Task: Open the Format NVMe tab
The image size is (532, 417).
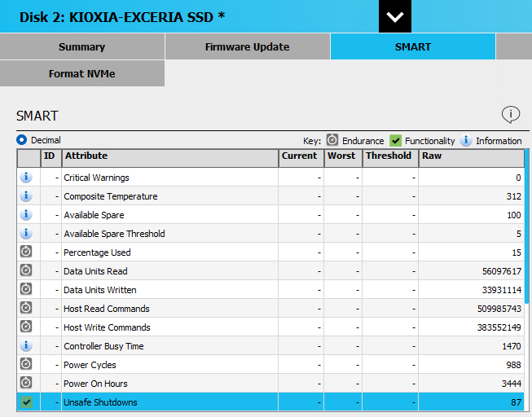Action: 81,73
